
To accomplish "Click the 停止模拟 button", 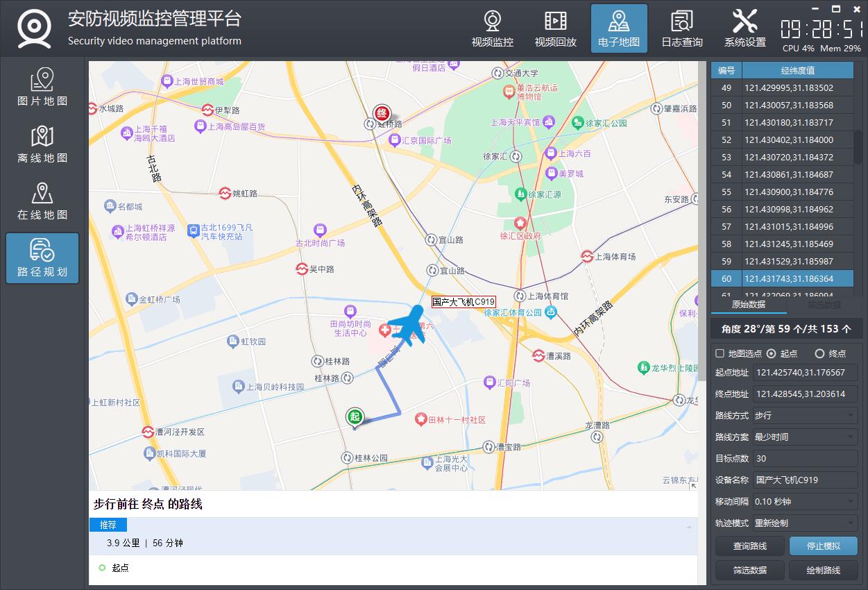I will (823, 546).
